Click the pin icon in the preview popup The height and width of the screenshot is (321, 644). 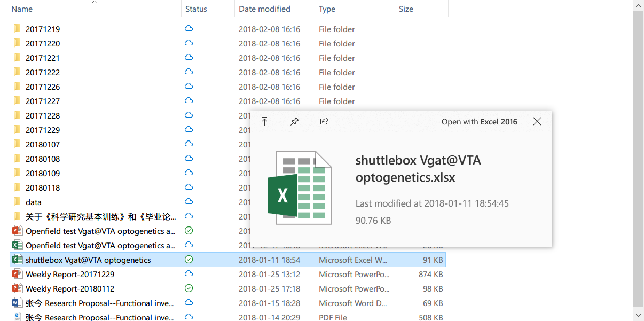point(294,121)
